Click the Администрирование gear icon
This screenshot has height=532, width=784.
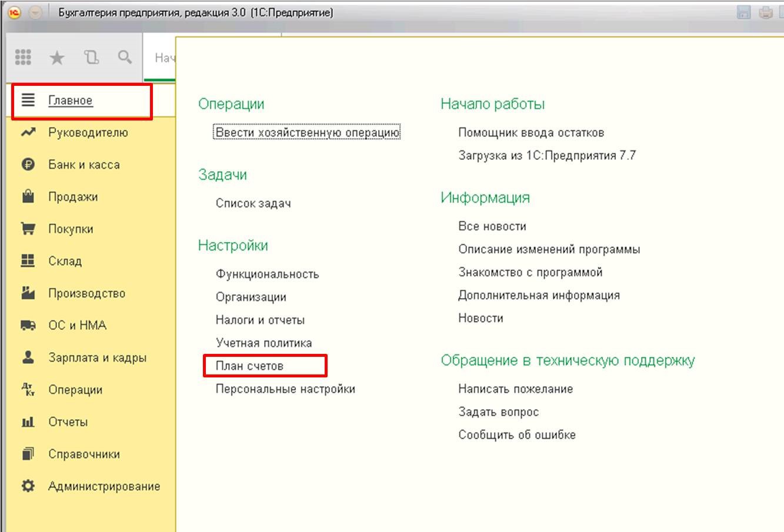[28, 486]
